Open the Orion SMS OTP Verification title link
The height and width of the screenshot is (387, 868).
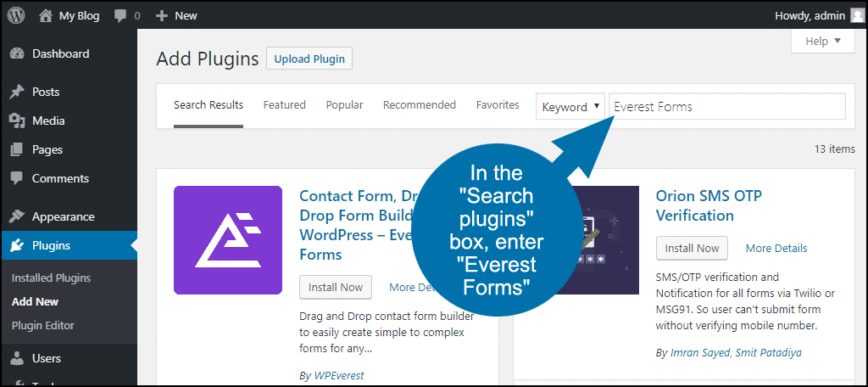(x=709, y=205)
